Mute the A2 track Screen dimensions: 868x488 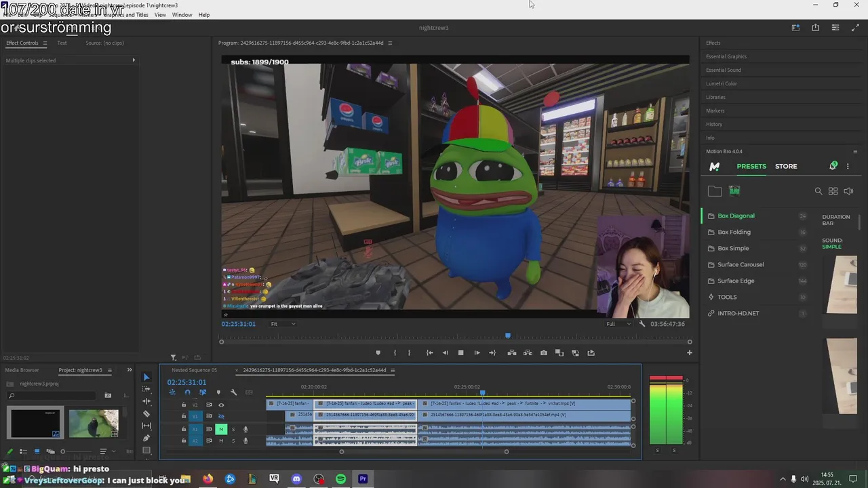(x=221, y=441)
